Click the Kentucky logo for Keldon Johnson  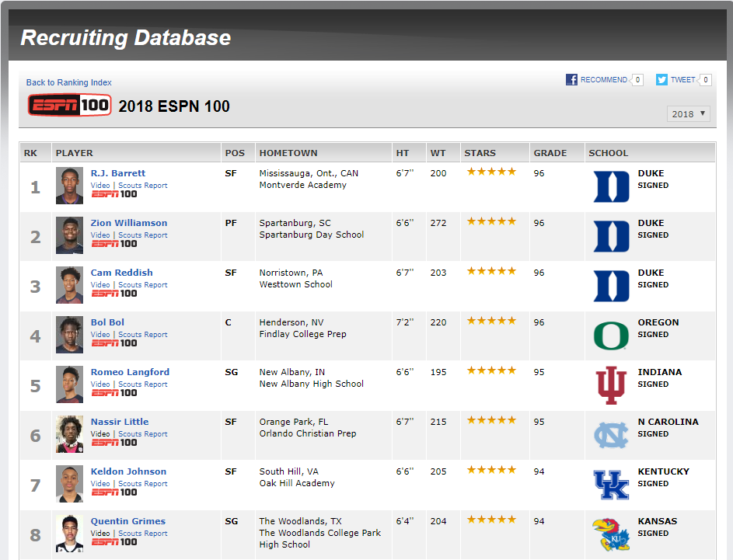click(x=611, y=485)
